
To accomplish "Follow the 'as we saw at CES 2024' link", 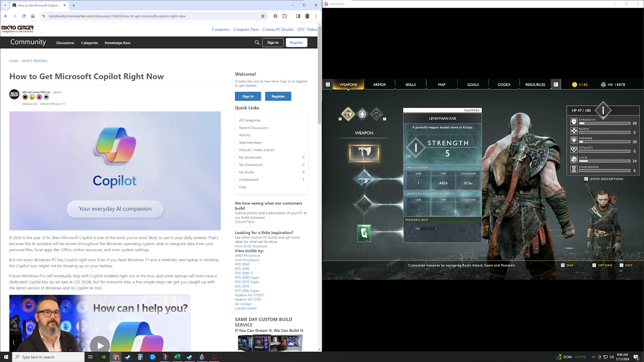I will click(x=70, y=282).
